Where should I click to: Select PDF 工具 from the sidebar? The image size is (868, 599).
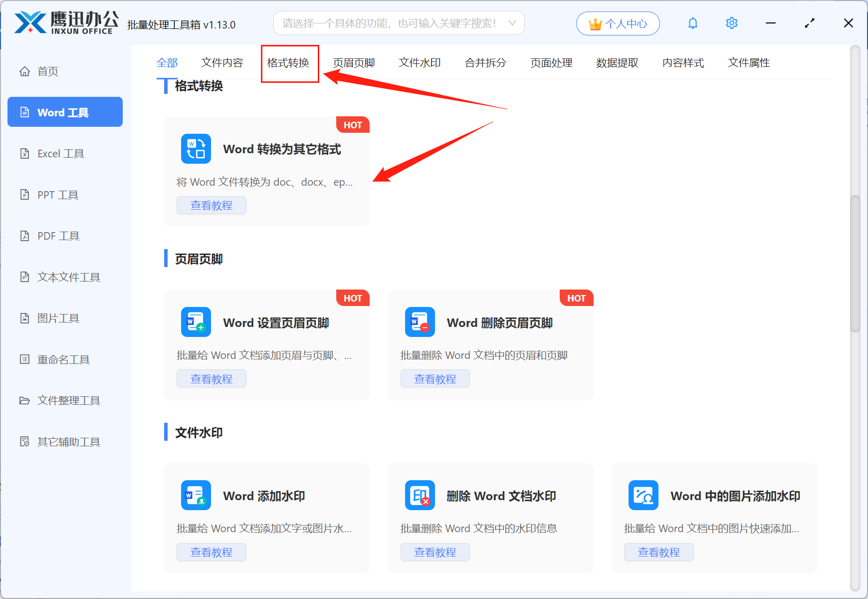click(57, 236)
